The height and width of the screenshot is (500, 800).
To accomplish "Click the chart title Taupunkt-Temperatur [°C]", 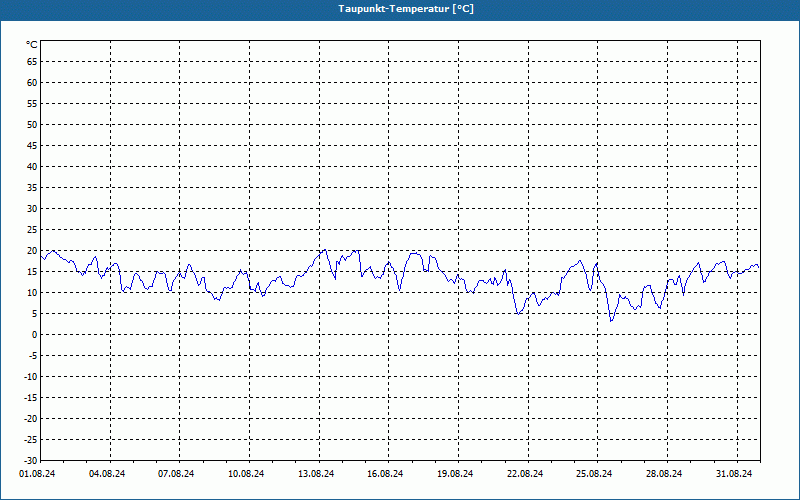I will 406,9.
